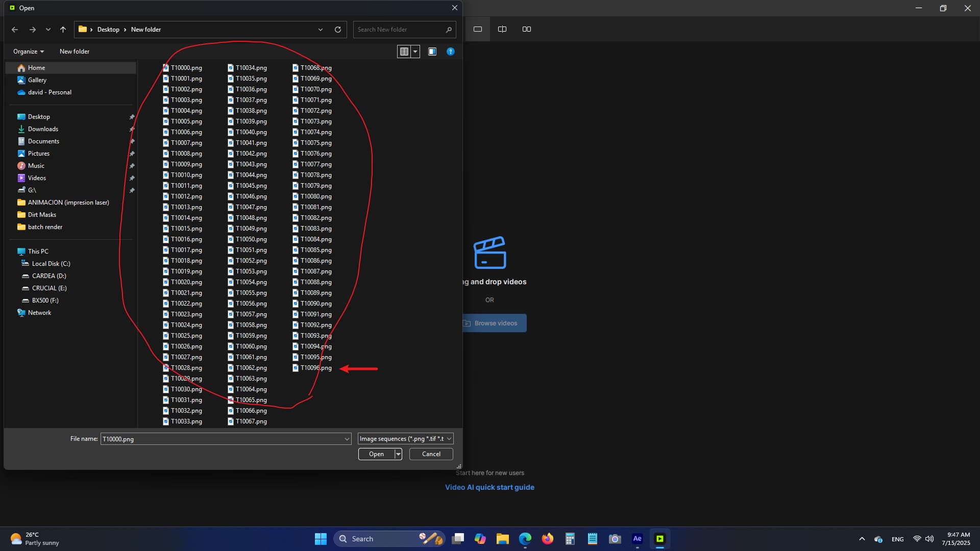This screenshot has width=980, height=551.
Task: Select Downloads in the navigation pane
Action: point(43,129)
